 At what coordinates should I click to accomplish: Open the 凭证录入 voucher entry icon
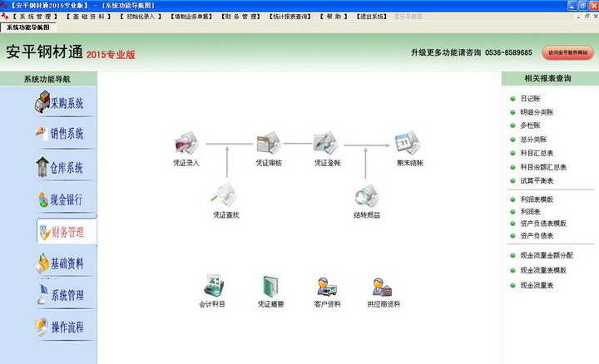coord(186,144)
